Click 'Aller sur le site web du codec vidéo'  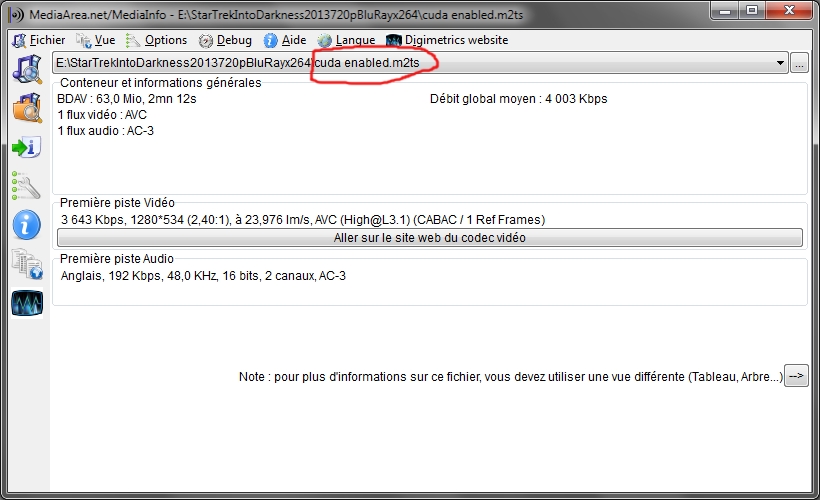(x=429, y=237)
